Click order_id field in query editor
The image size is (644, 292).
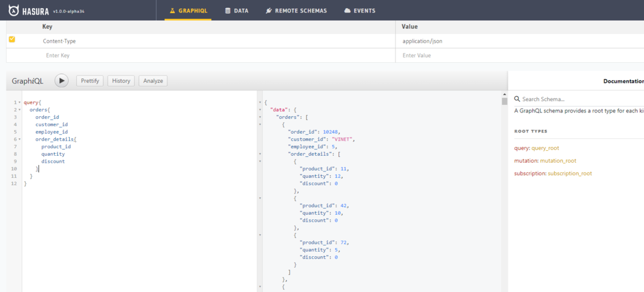pyautogui.click(x=47, y=117)
